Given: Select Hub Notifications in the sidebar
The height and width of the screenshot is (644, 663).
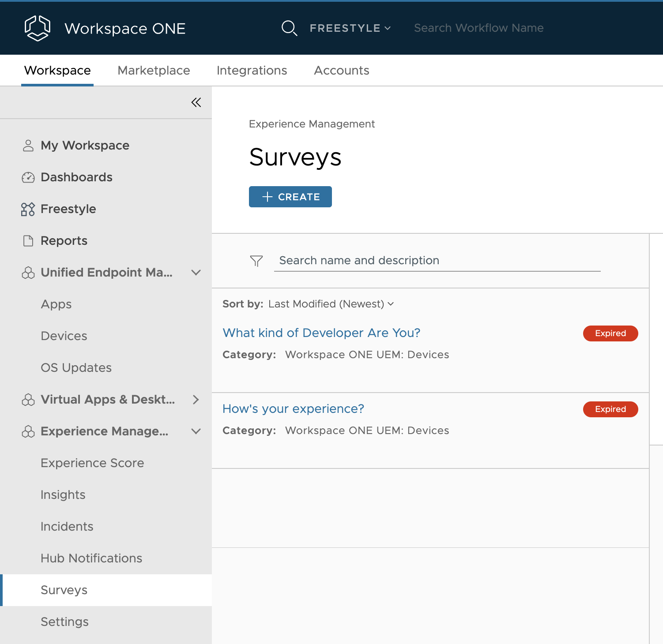Looking at the screenshot, I should coord(91,558).
